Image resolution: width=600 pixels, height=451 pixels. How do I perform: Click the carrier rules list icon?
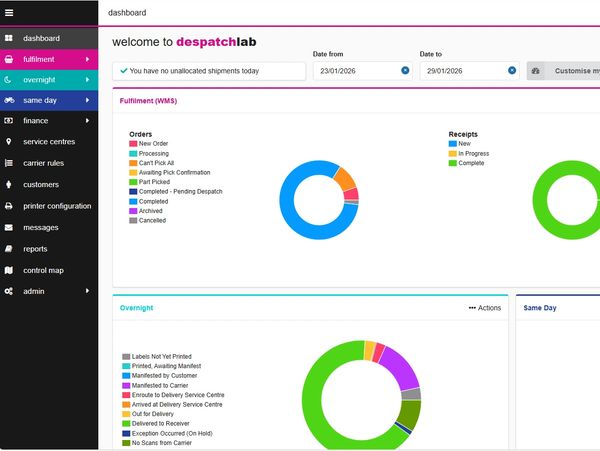click(x=9, y=163)
